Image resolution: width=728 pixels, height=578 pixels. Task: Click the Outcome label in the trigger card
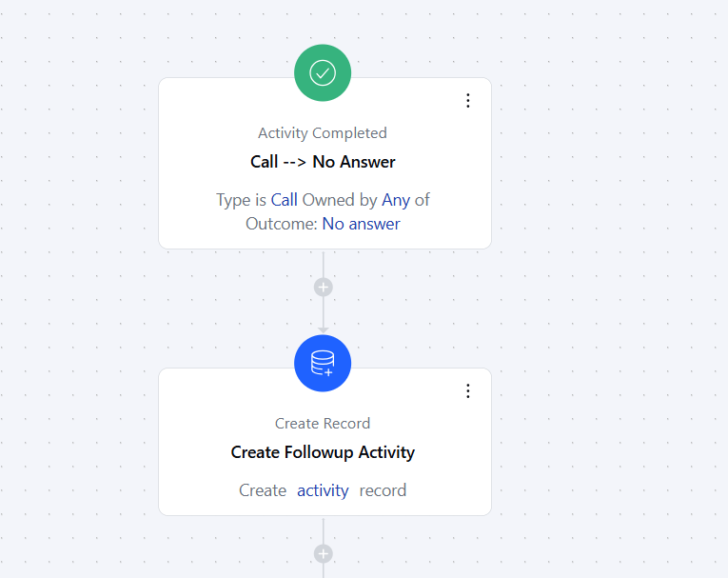(x=282, y=224)
